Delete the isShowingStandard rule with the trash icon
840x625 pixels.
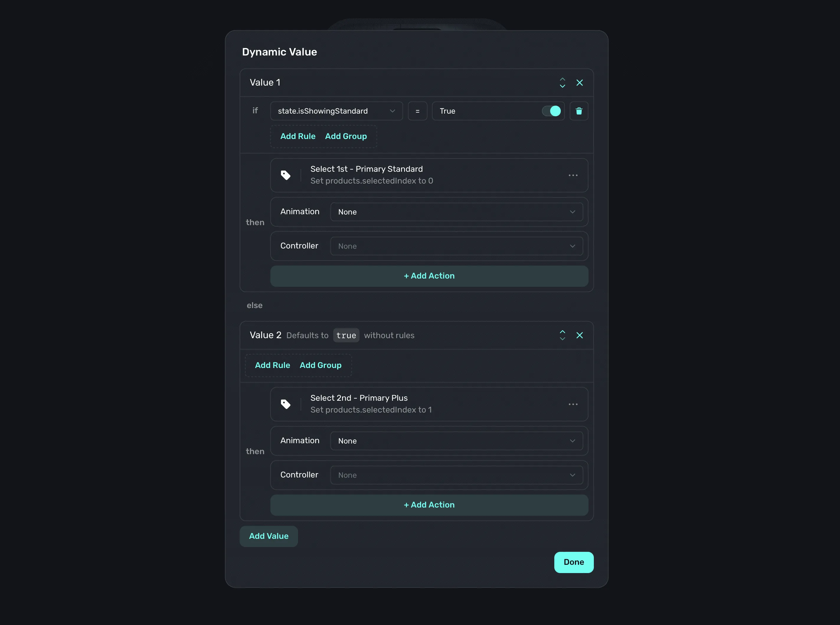point(578,111)
